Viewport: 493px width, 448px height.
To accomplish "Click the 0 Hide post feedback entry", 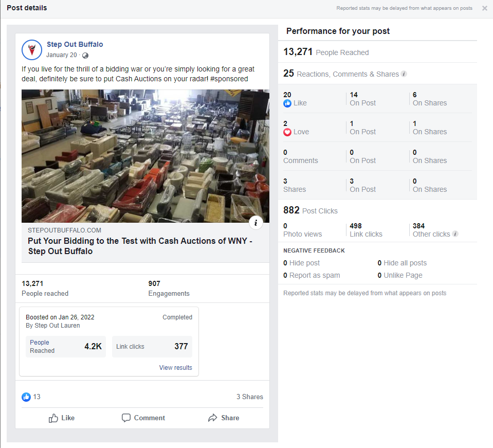I will tap(302, 263).
